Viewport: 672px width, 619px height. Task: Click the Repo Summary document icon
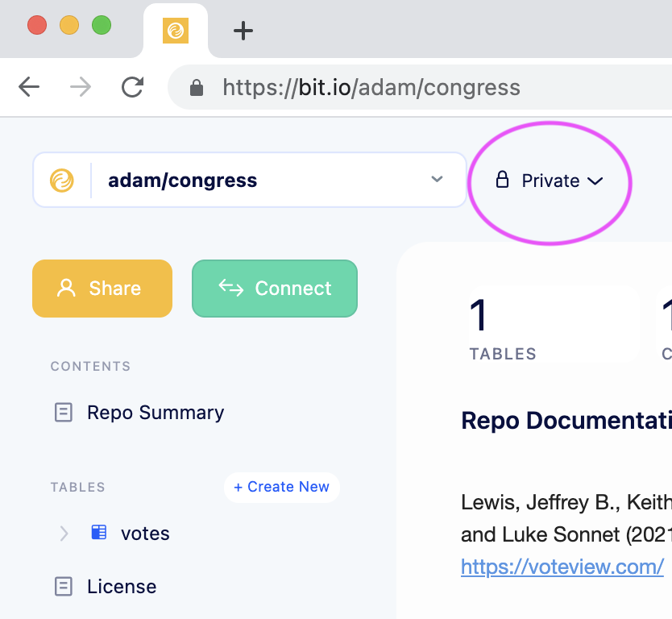pos(64,413)
